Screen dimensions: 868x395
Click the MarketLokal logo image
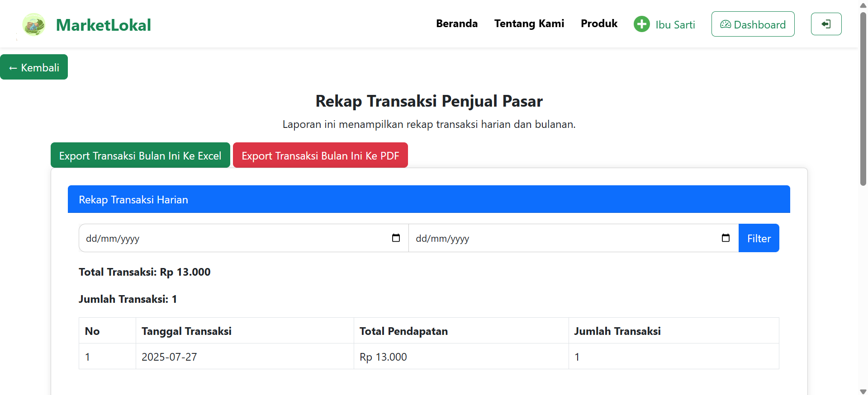34,24
